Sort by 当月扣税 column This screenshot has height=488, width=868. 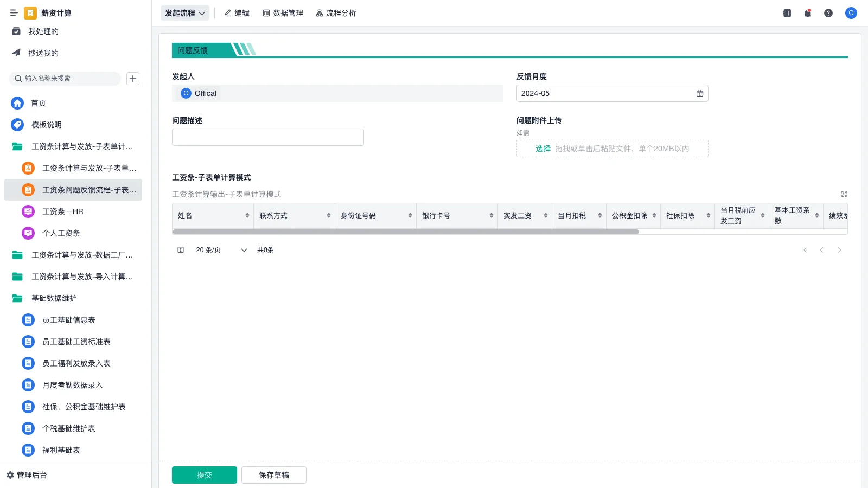click(x=600, y=215)
